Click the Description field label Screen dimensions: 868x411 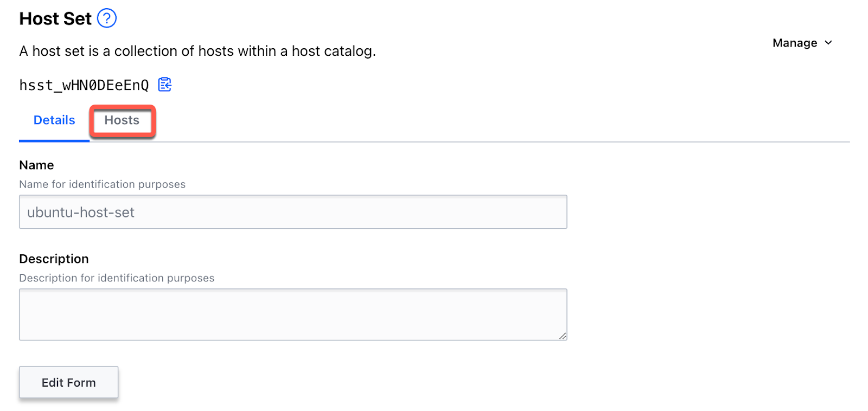click(x=54, y=259)
